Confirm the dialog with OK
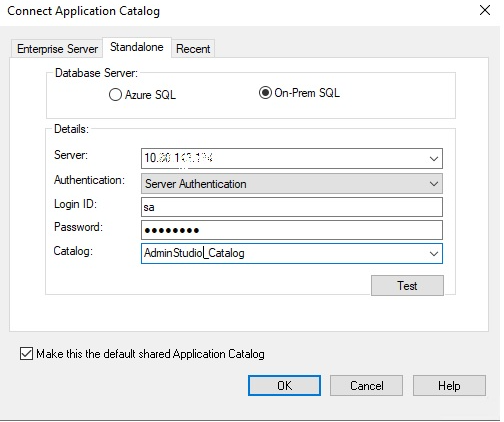Screen dimensions: 504x422 (284, 386)
